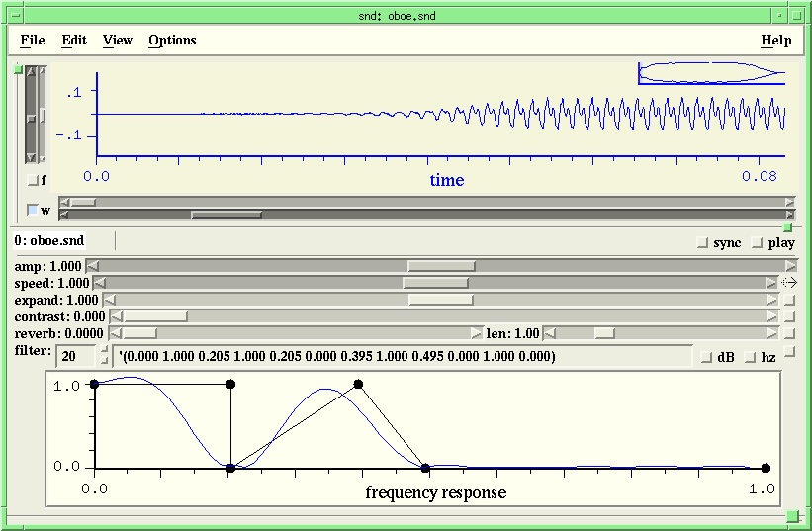Click into the filter envelope text field
Screen dimensions: 812x531
click(x=396, y=356)
